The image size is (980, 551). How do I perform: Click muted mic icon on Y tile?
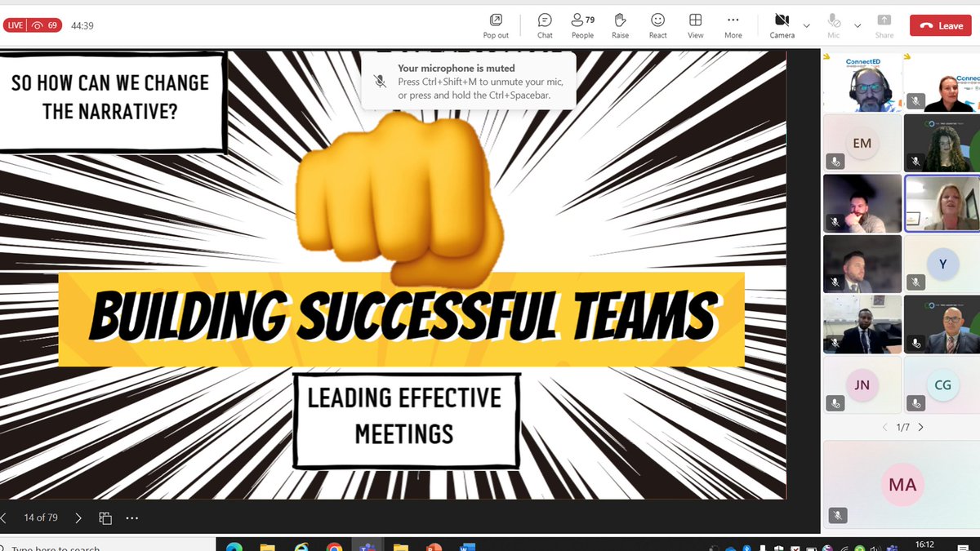(x=915, y=282)
